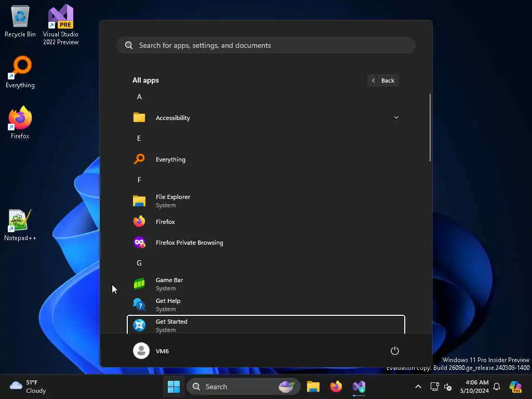Open Recycle Bin desktop icon

[x=20, y=21]
